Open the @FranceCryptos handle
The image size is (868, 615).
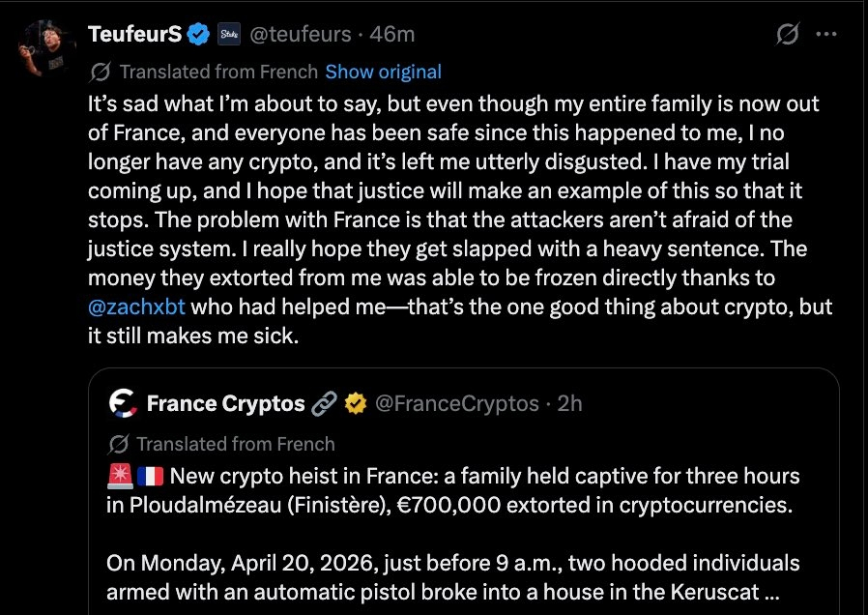coord(455,403)
